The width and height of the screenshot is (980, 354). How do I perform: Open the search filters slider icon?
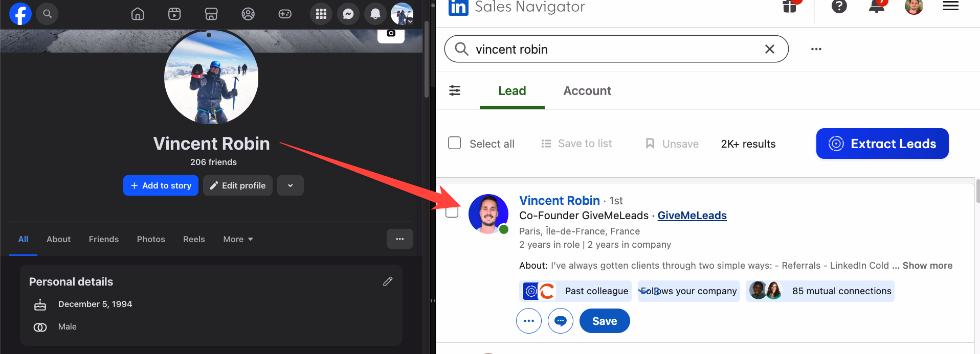pos(455,90)
